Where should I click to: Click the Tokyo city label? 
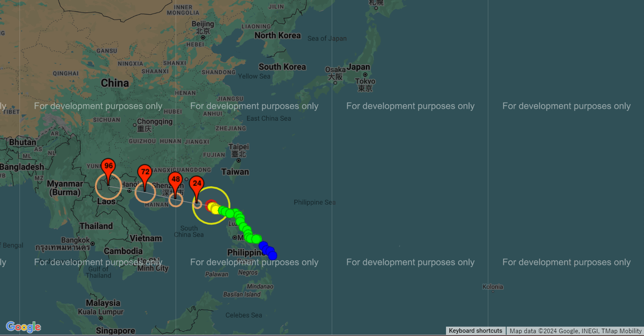(x=365, y=85)
